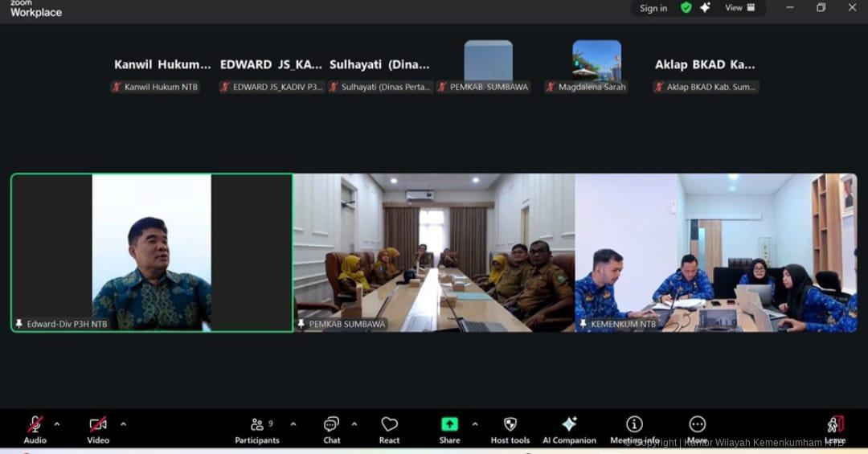Open the Chat panel

pyautogui.click(x=331, y=429)
